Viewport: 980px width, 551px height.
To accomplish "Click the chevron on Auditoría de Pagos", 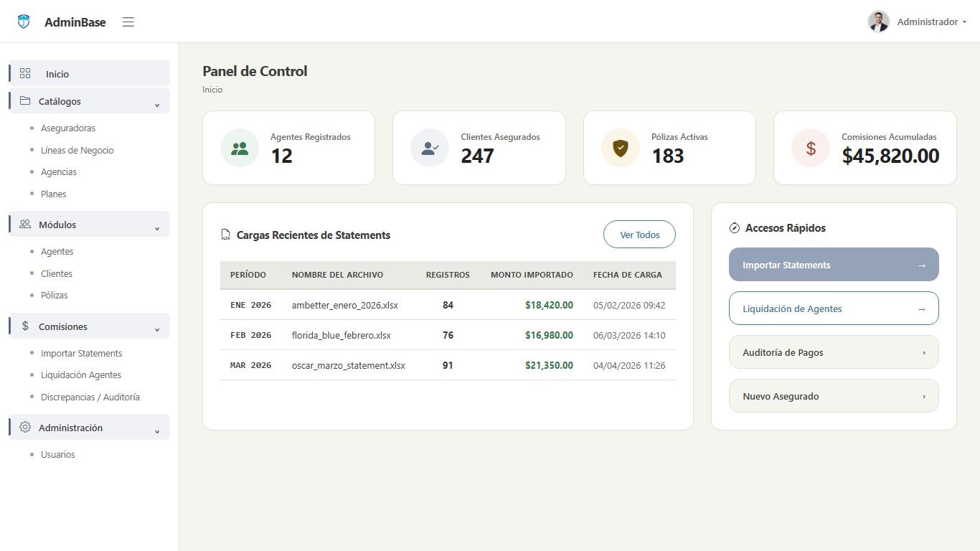I will point(923,353).
